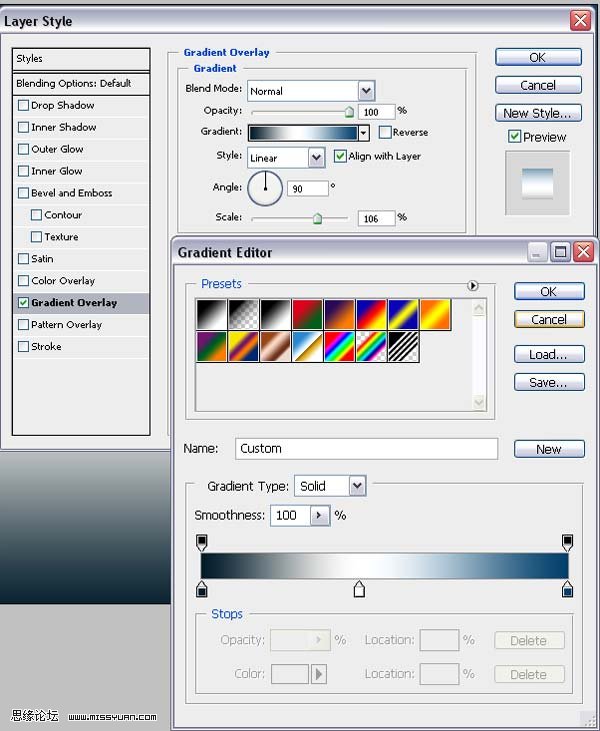Adjust the Scale slider handle
600x731 pixels.
click(317, 218)
